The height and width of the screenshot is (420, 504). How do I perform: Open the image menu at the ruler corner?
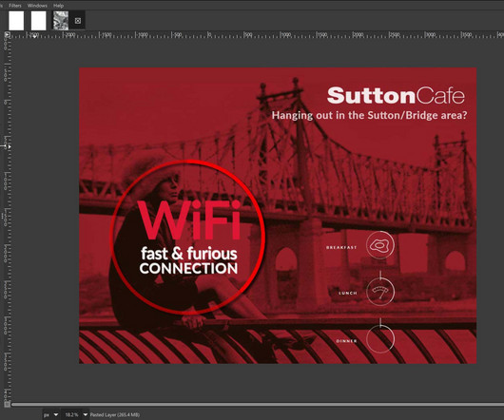pos(7,34)
